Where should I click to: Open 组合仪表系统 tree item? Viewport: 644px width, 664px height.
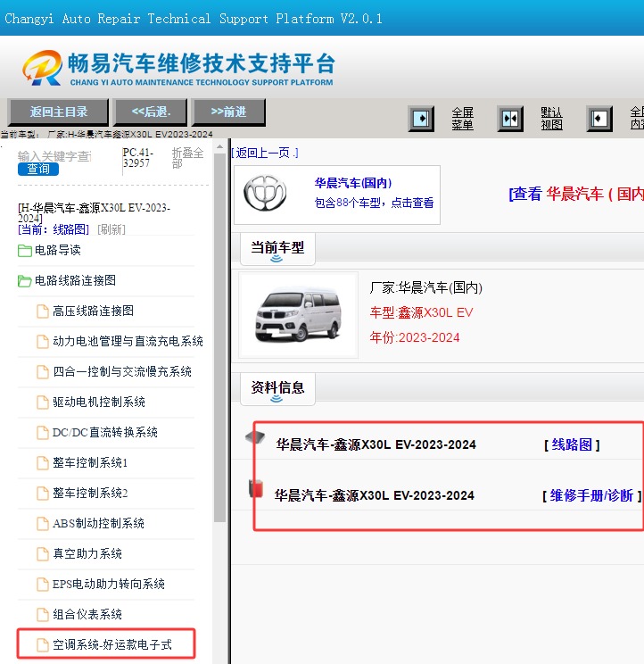pyautogui.click(x=87, y=614)
